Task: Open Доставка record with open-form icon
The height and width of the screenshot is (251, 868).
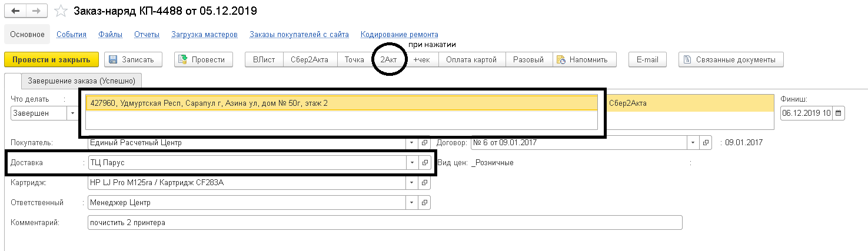Action: [x=424, y=163]
